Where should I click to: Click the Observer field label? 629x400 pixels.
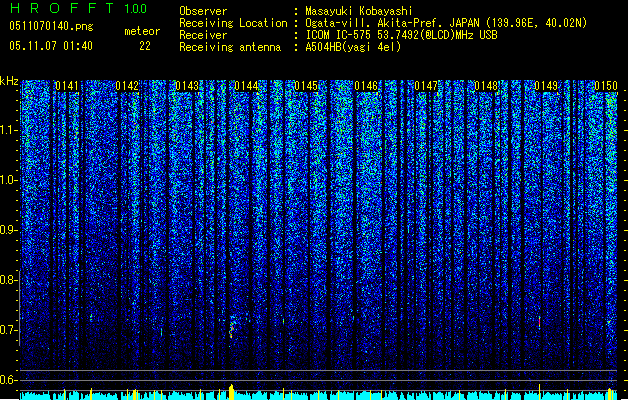[203, 11]
